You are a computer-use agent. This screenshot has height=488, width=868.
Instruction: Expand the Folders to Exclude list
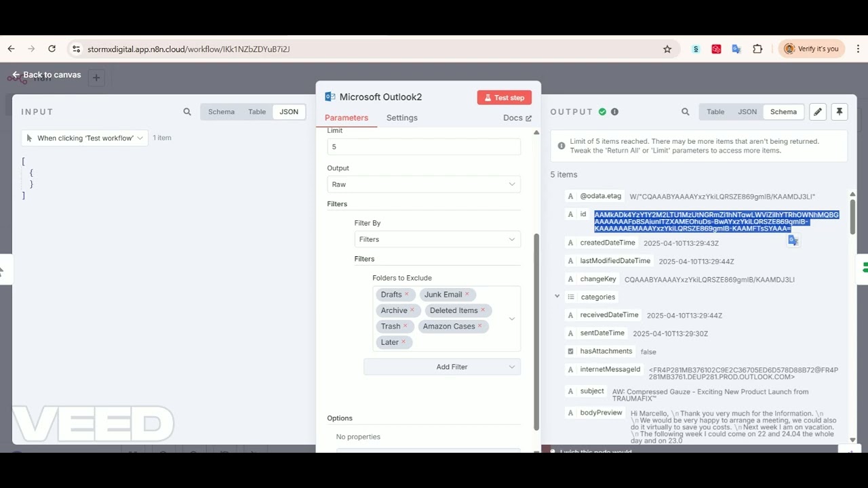[x=512, y=319]
